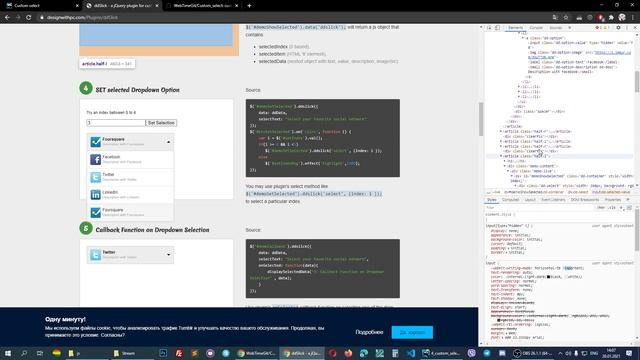Accept cookies with the blue button
Viewport: 640px width, 360px height.
point(412,332)
